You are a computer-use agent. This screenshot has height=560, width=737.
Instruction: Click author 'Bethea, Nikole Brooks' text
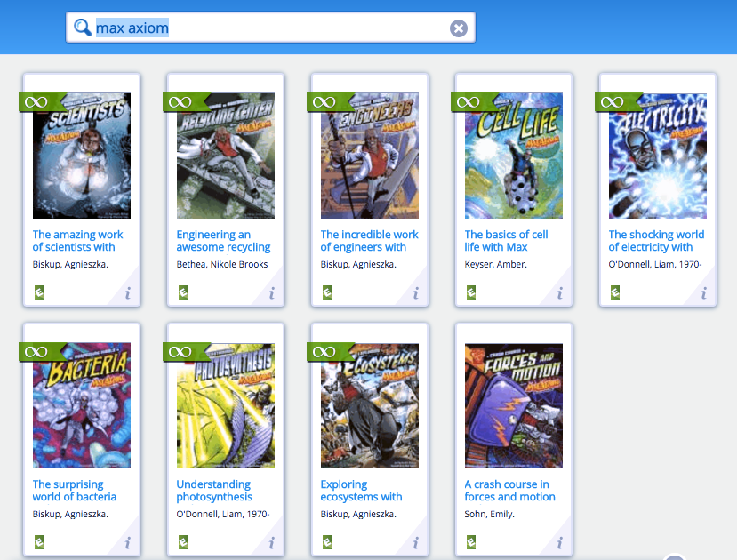[x=222, y=265]
